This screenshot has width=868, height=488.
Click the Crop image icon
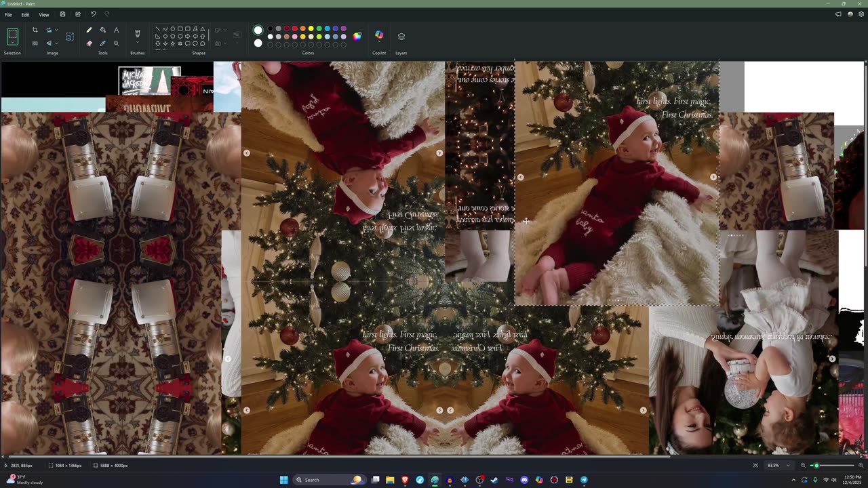(x=35, y=30)
